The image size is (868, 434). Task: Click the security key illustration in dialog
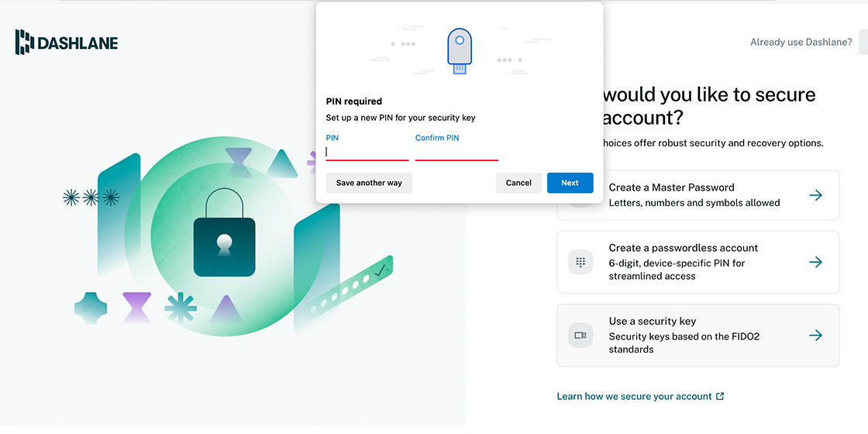[x=459, y=51]
